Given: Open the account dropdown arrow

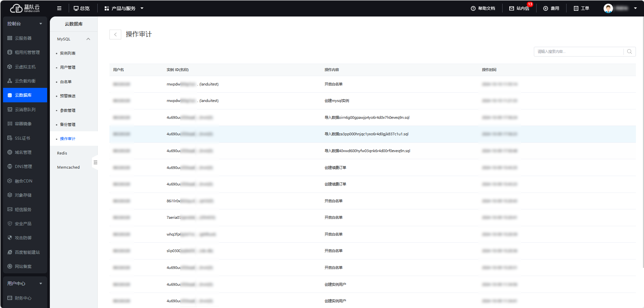Looking at the screenshot, I should tap(635, 8).
